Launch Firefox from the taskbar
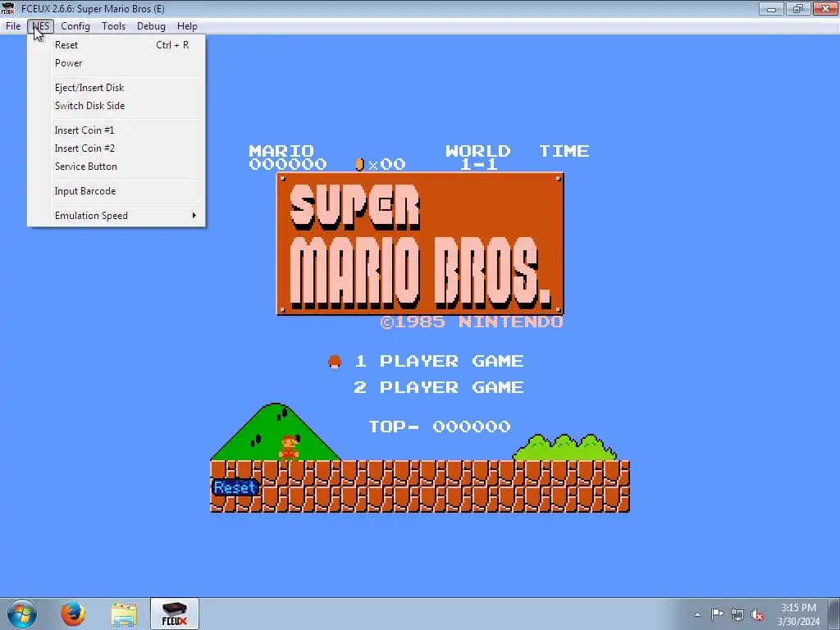Screen dimensions: 840x630 [x=73, y=614]
